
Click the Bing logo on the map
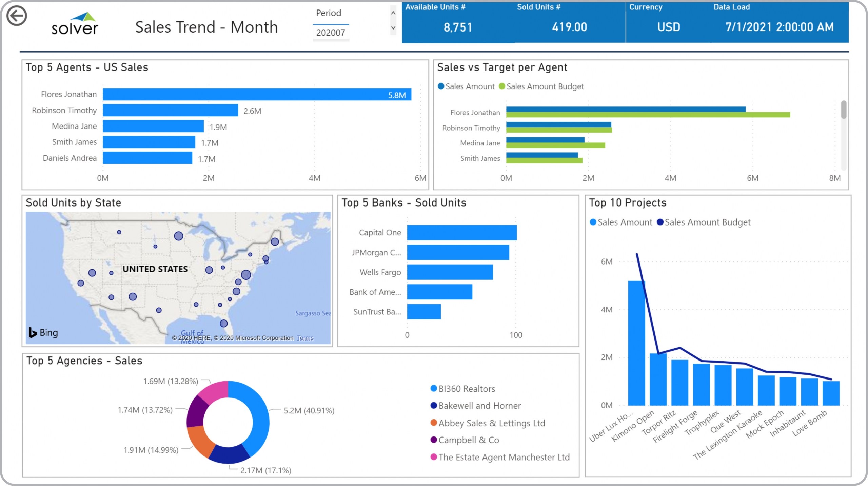pyautogui.click(x=43, y=332)
